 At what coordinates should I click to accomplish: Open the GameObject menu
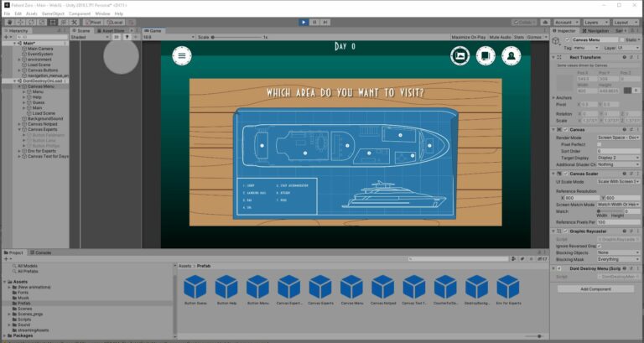53,14
